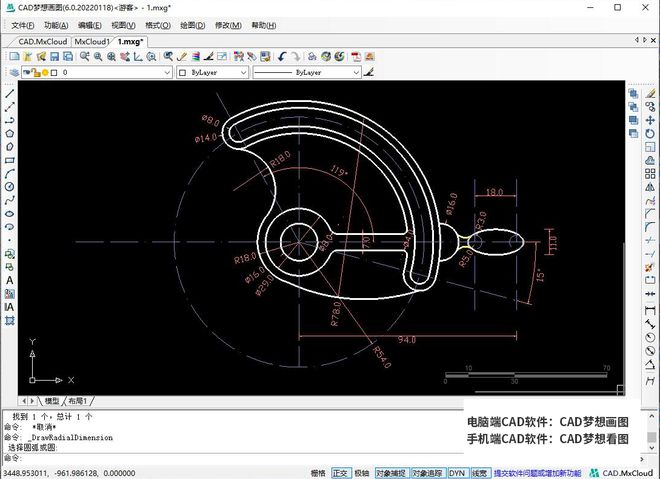The image size is (660, 479).
Task: Open the ByLayer linetype dropdown
Action: tap(307, 72)
